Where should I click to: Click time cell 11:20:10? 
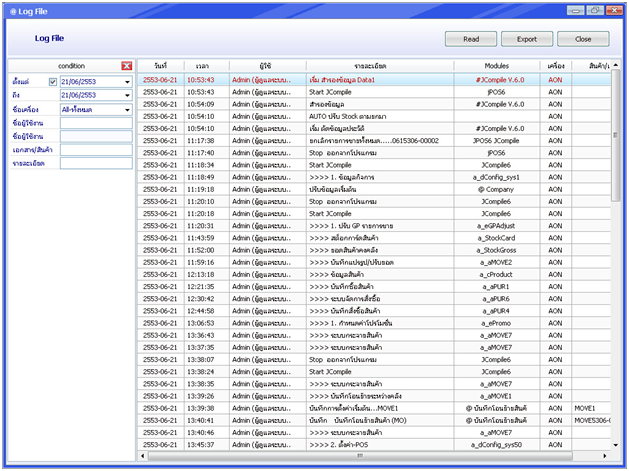tap(207, 201)
